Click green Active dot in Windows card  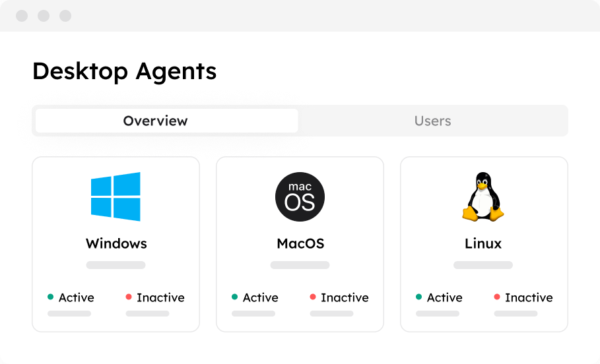tap(51, 297)
